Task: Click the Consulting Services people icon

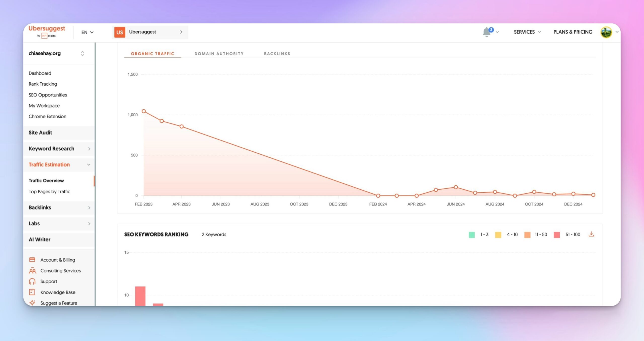Action: [32, 270]
